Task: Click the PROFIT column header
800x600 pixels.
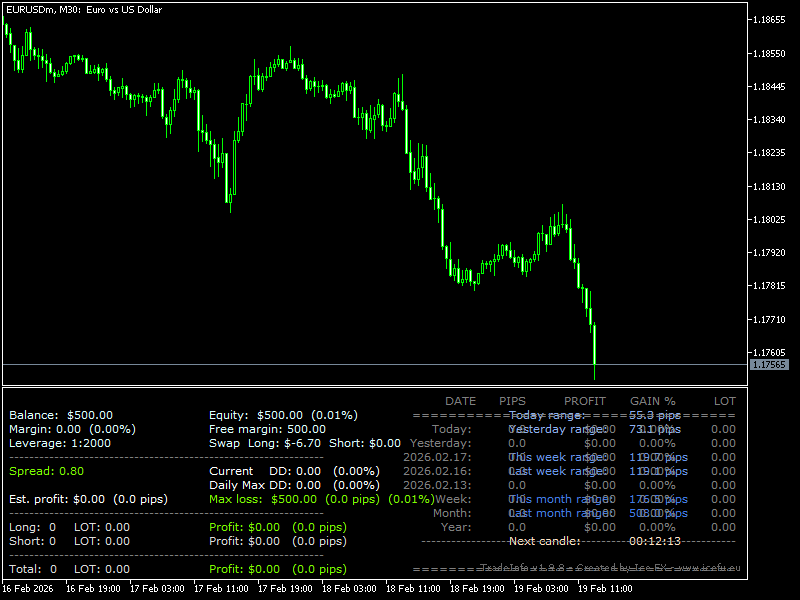Action: 585,402
